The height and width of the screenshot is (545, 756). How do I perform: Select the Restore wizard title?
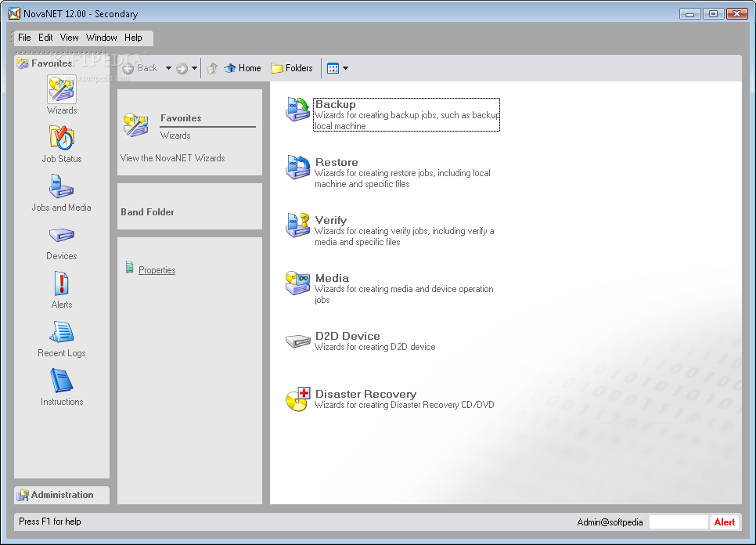337,162
